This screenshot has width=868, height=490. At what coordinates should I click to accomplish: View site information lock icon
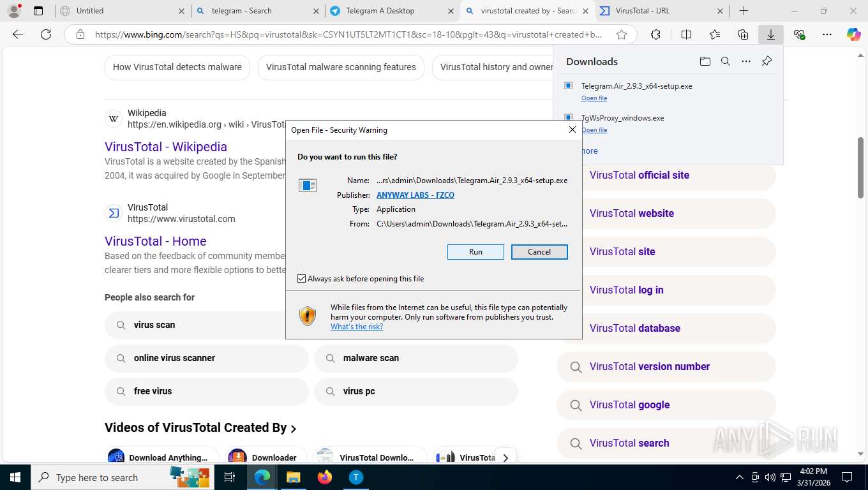(80, 34)
